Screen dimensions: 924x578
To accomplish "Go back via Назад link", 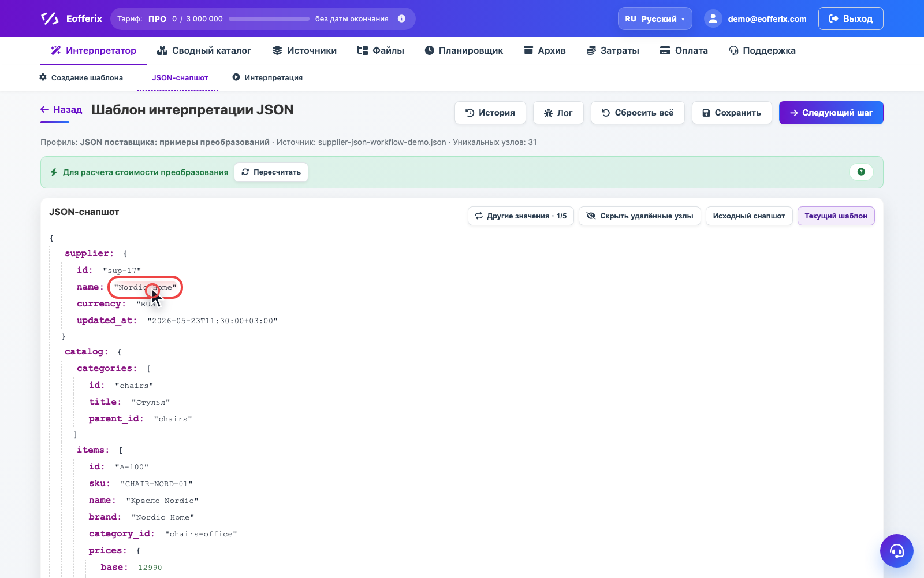I will [x=61, y=110].
